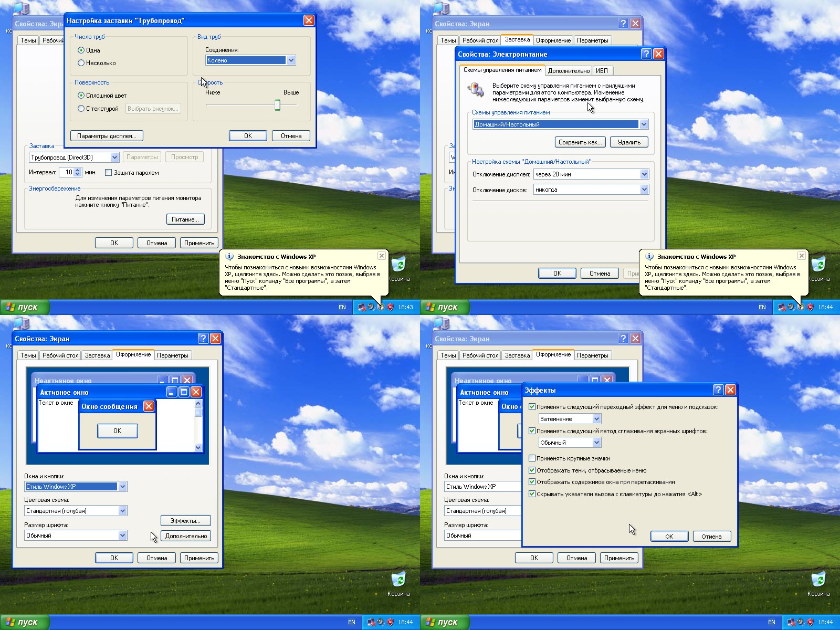Click the 18:43 taskbar clock

[405, 307]
